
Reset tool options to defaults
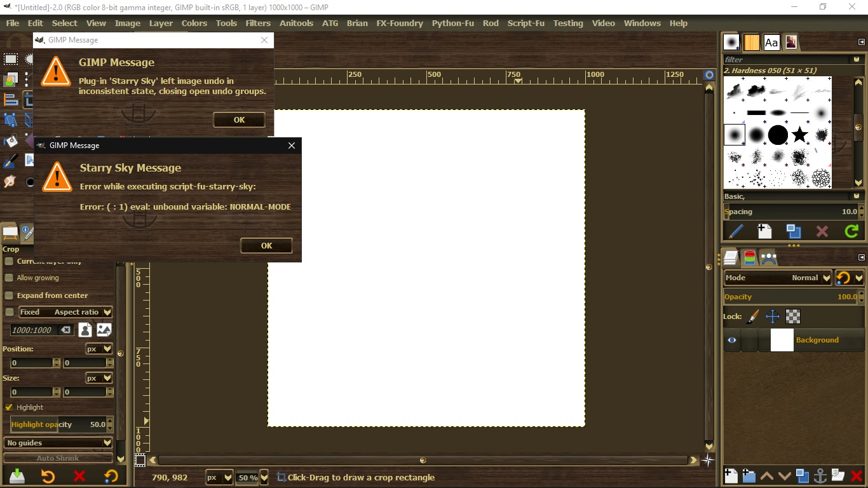111,476
